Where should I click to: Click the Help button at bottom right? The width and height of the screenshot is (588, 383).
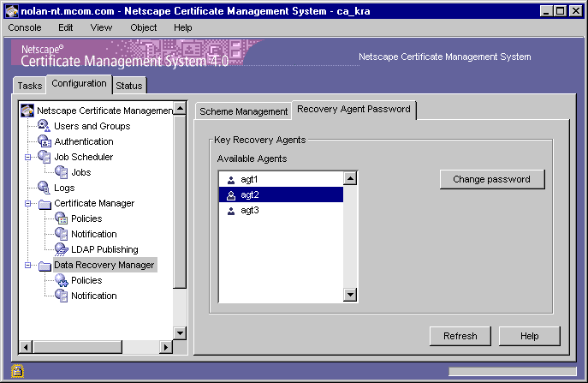[530, 336]
